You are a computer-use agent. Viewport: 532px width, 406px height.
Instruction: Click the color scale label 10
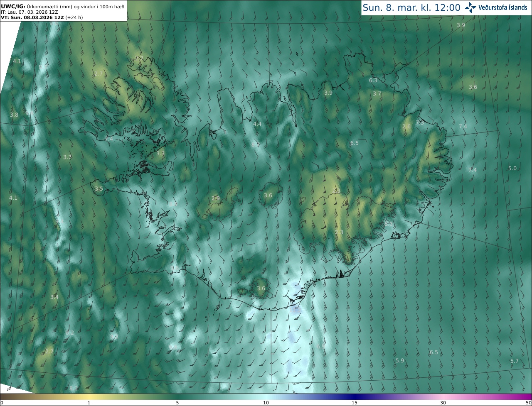point(266,403)
